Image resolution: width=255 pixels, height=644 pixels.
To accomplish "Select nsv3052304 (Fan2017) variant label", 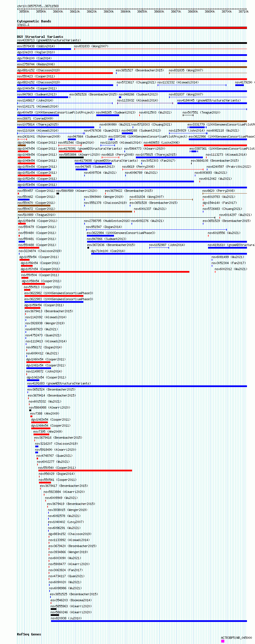I will (229, 263).
